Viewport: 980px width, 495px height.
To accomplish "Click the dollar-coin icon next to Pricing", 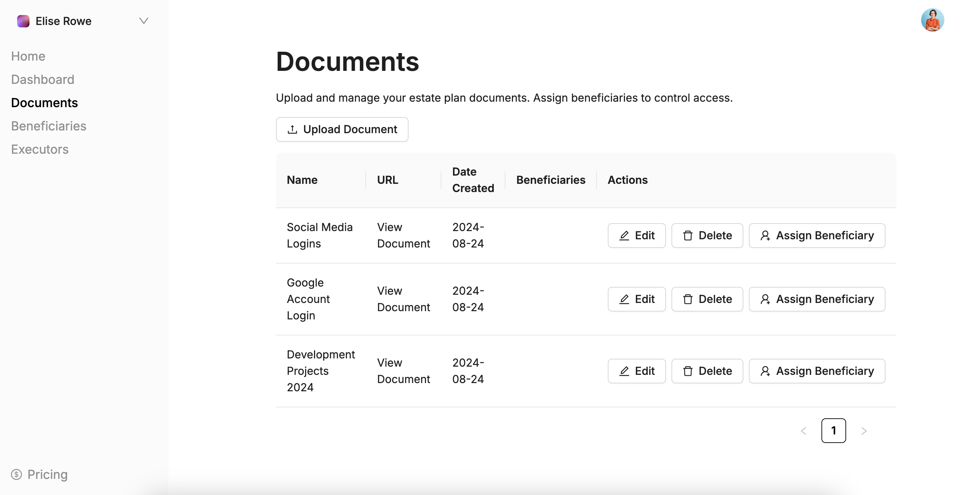I will point(16,474).
